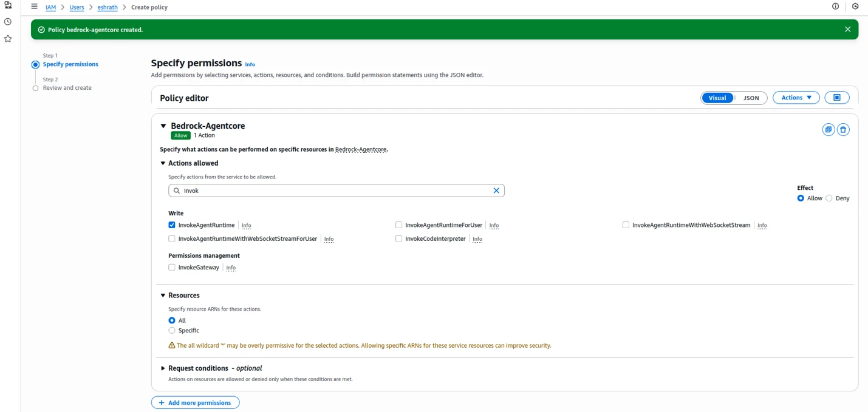Image resolution: width=868 pixels, height=412 pixels.
Task: Expand the policy editor to fullscreen view
Action: (837, 97)
